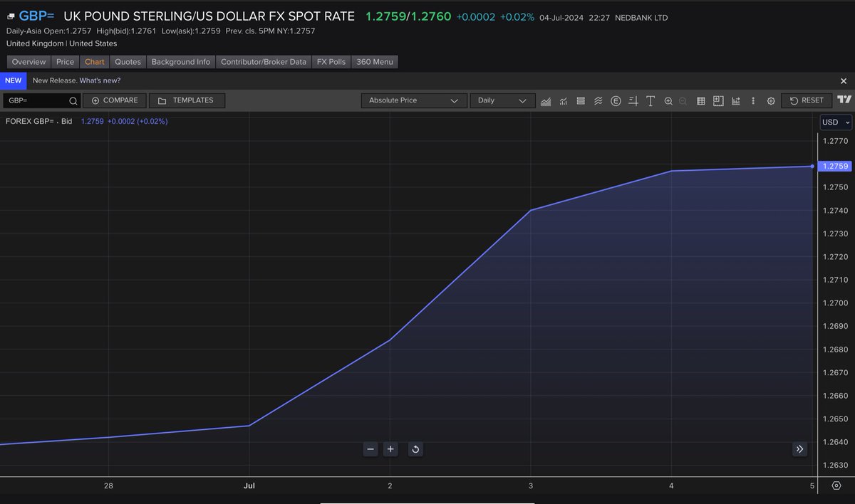Open the Quotes tab
Image resolution: width=855 pixels, height=504 pixels.
tap(128, 62)
